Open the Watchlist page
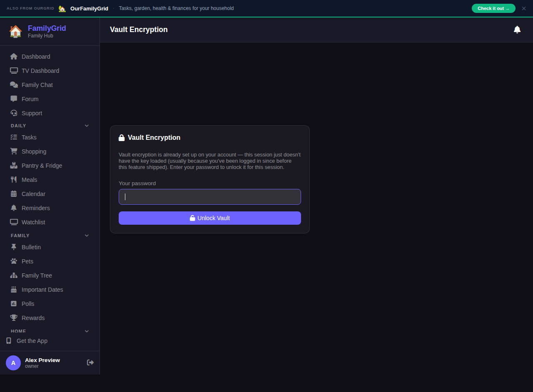This screenshot has width=533, height=392. click(50, 222)
